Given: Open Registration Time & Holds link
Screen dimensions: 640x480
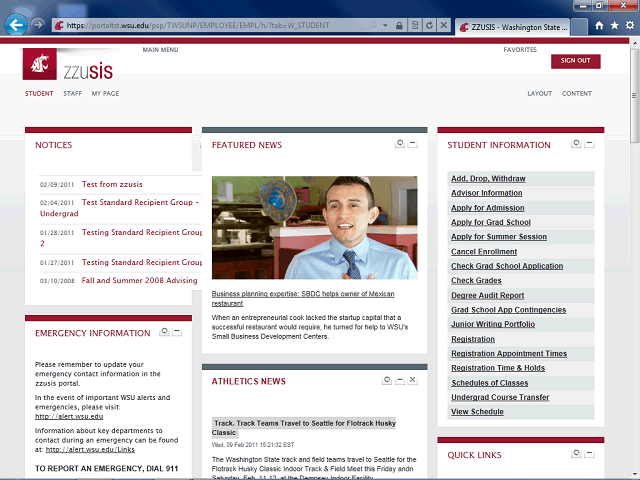Looking at the screenshot, I should click(x=498, y=368).
